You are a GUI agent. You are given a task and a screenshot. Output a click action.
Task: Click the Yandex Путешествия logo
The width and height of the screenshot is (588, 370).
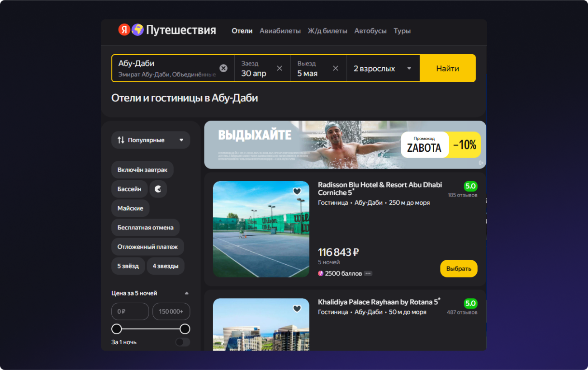(167, 30)
